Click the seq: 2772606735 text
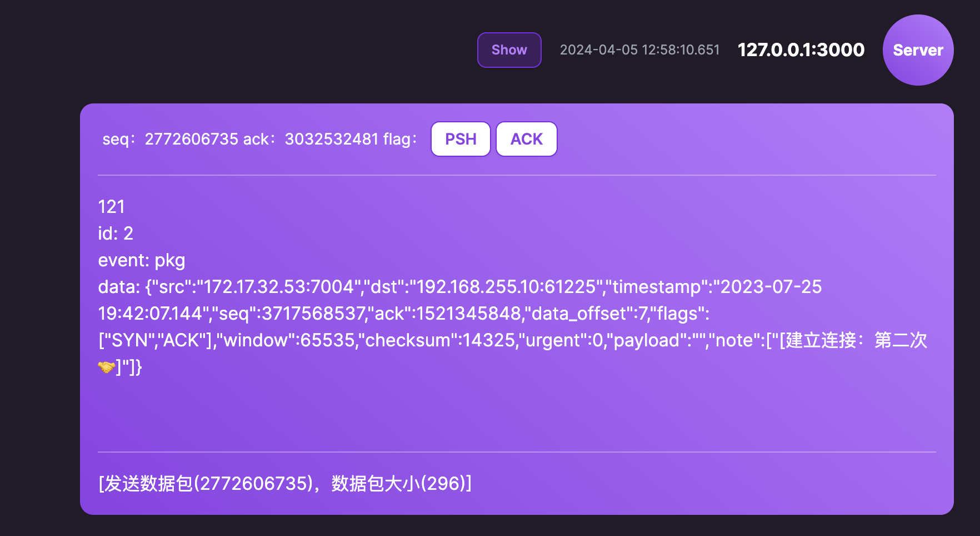The image size is (980, 536). [170, 139]
